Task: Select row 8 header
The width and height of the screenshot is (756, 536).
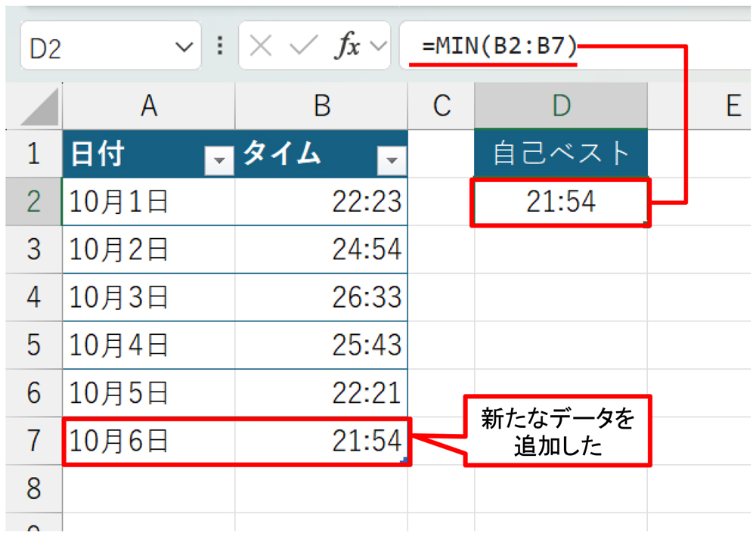Action: [34, 488]
